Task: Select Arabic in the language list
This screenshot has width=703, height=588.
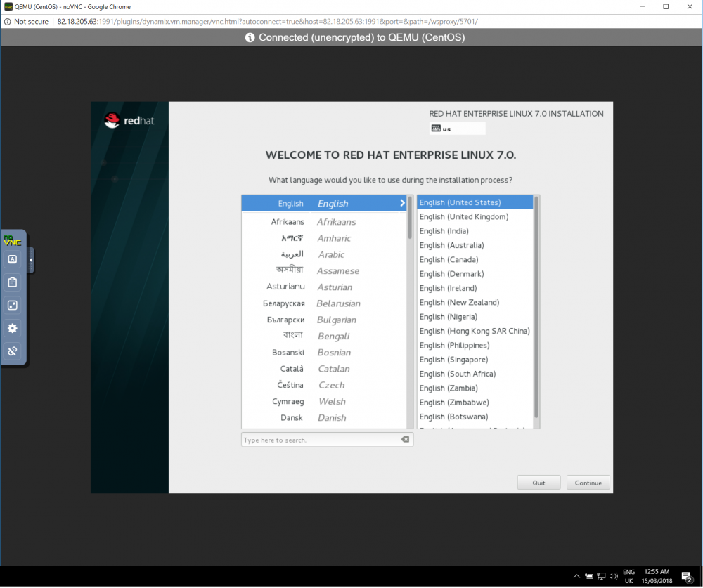Action: [323, 254]
